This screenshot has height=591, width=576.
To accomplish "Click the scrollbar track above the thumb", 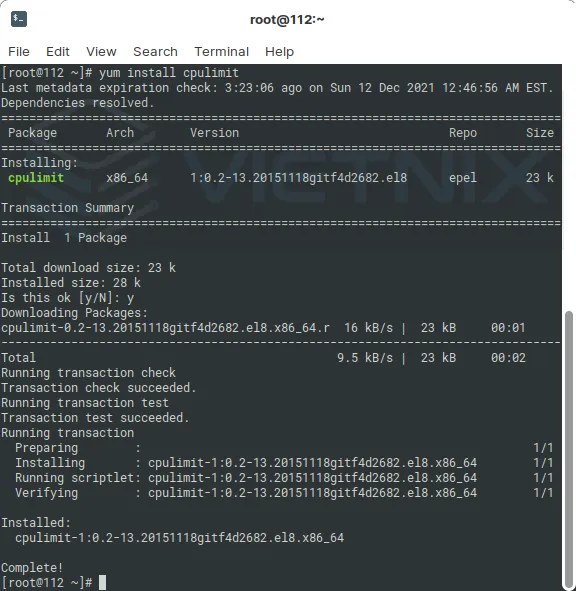I will 569,187.
